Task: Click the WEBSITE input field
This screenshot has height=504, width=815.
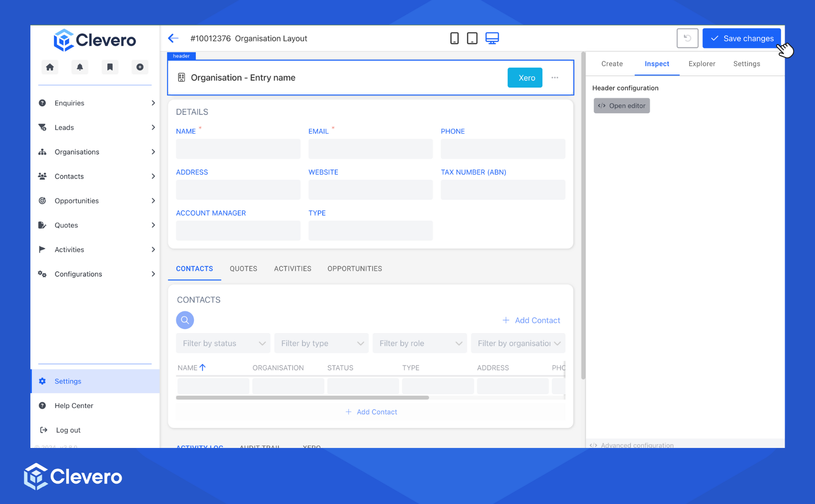Action: 371,190
